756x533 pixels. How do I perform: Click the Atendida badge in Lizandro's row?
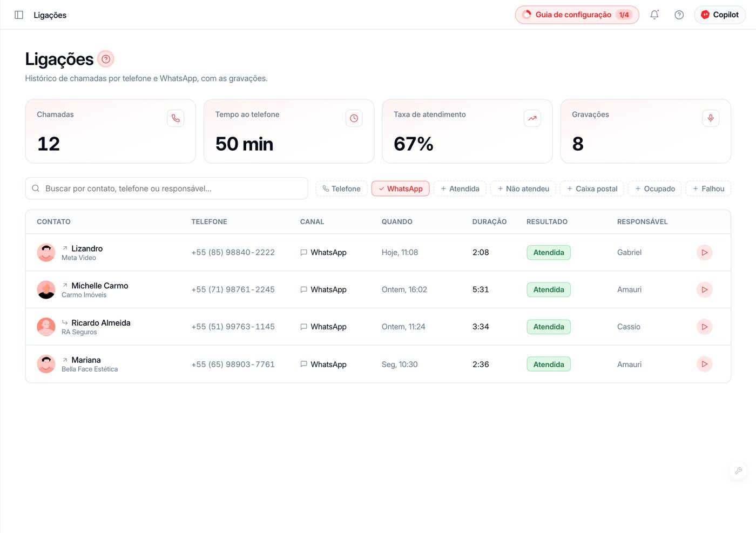pyautogui.click(x=549, y=253)
